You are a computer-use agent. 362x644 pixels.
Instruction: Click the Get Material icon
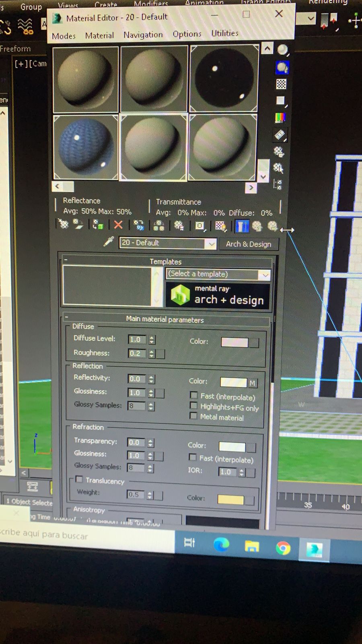[x=63, y=224]
